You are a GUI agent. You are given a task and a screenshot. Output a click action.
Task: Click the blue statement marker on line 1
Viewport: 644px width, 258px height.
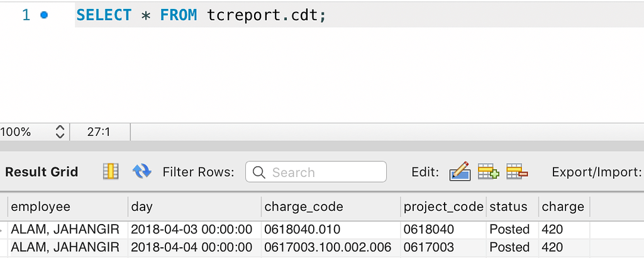pos(44,15)
